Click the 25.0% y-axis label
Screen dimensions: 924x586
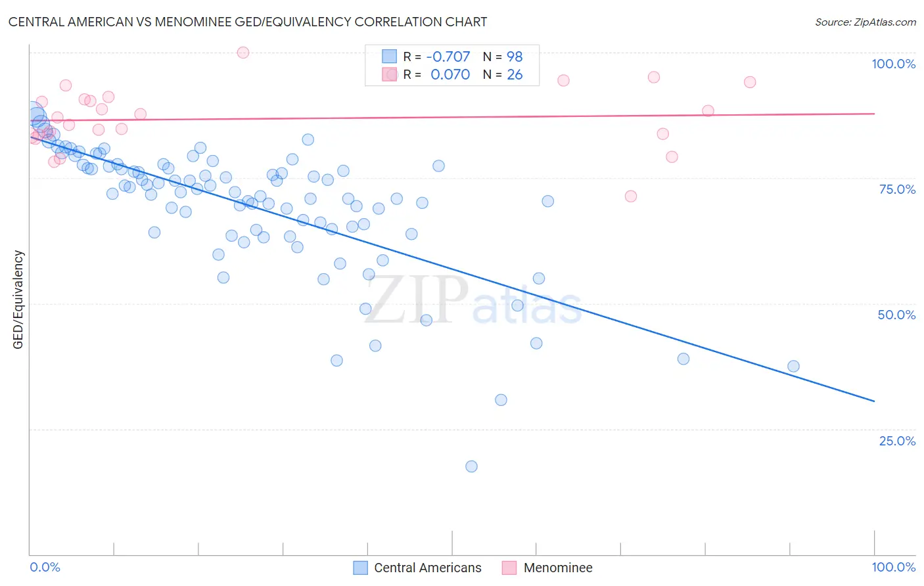(x=897, y=440)
